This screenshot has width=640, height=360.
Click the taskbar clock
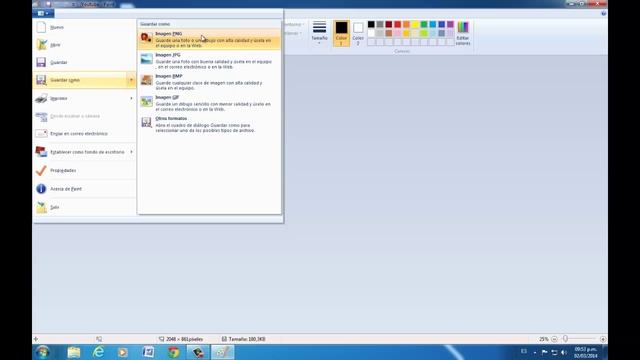coord(586,352)
